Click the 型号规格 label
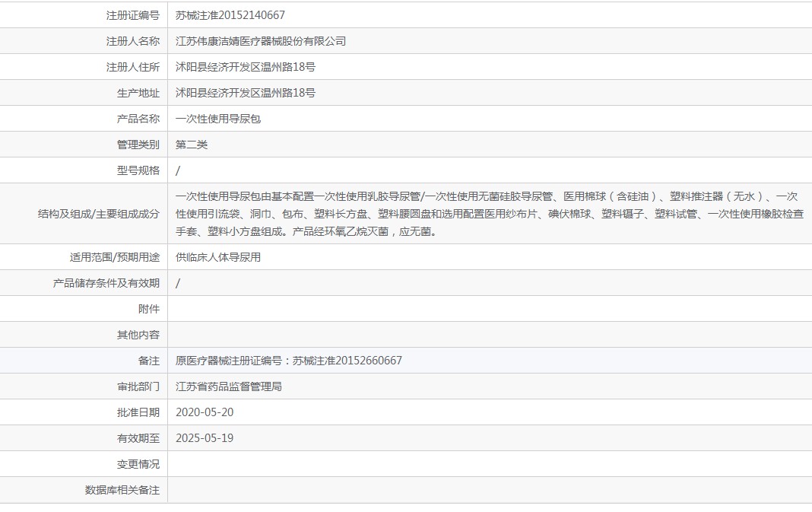Image resolution: width=812 pixels, height=512 pixels. pos(138,170)
